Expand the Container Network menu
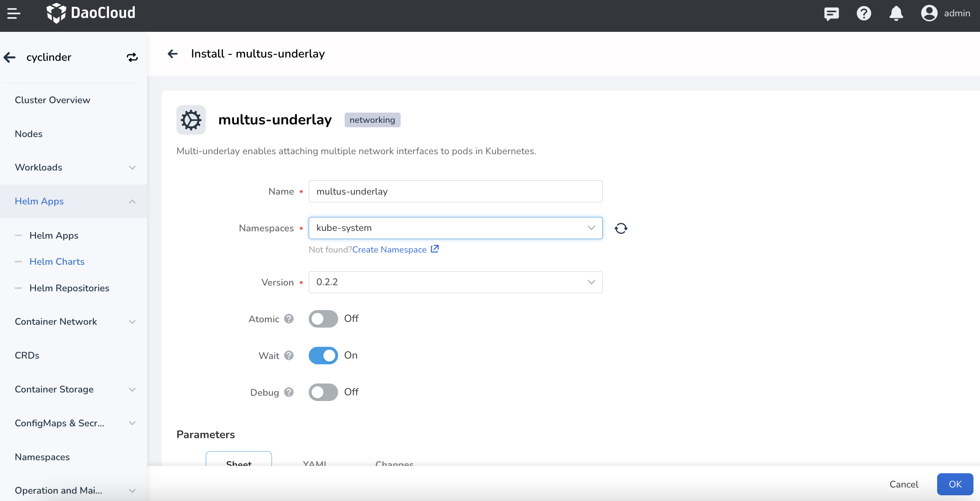The image size is (980, 501). pyautogui.click(x=73, y=322)
